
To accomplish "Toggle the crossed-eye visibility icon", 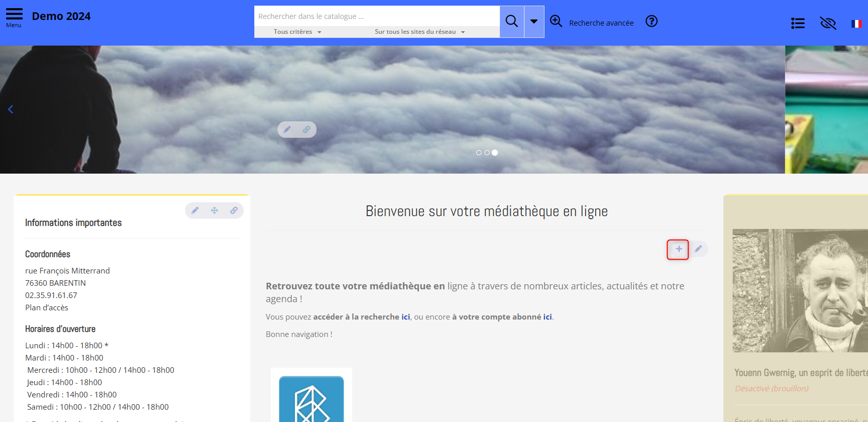I will (x=827, y=23).
